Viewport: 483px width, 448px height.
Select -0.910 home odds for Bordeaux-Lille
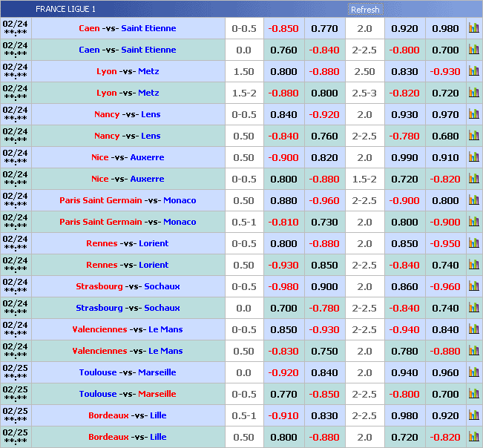pos(283,416)
